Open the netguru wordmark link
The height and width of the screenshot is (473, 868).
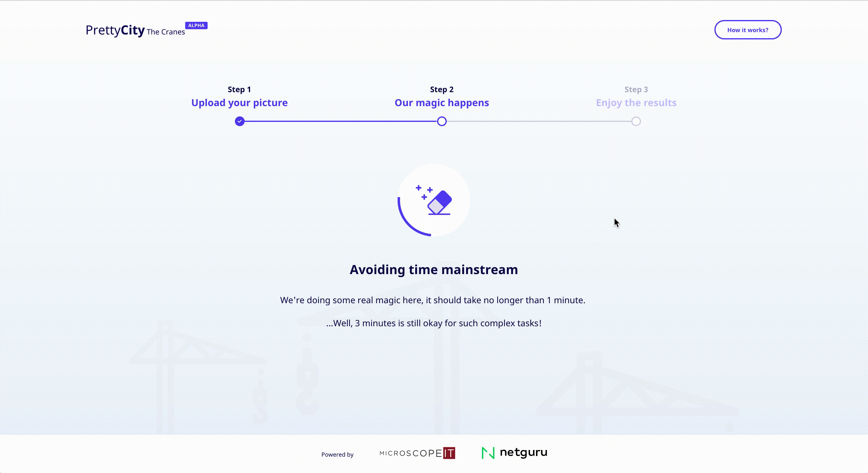coord(523,452)
